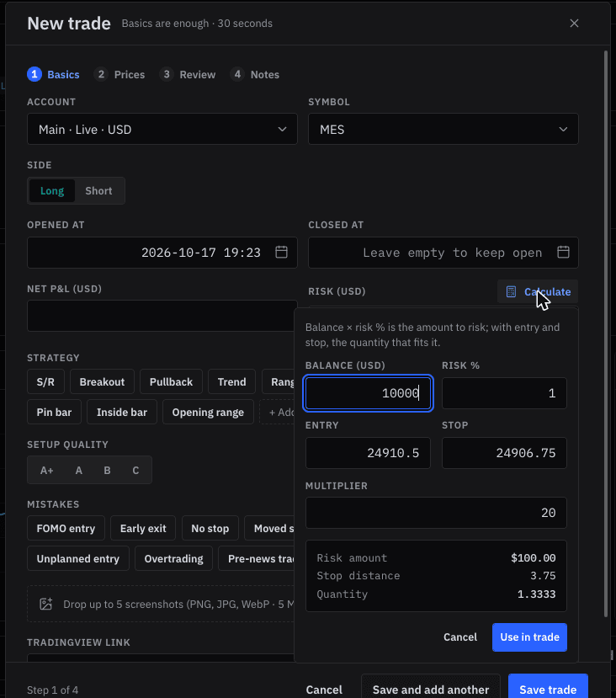The height and width of the screenshot is (698, 616).
Task: Expand the Symbol MES dropdown
Action: click(443, 129)
